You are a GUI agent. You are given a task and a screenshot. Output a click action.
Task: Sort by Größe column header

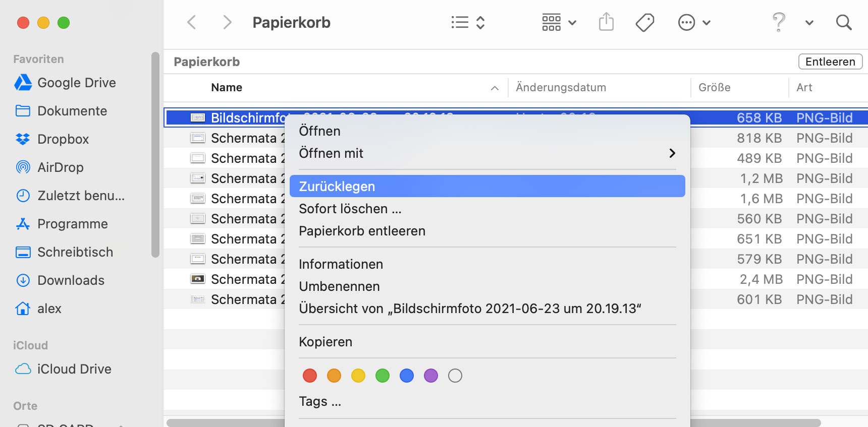pos(714,88)
